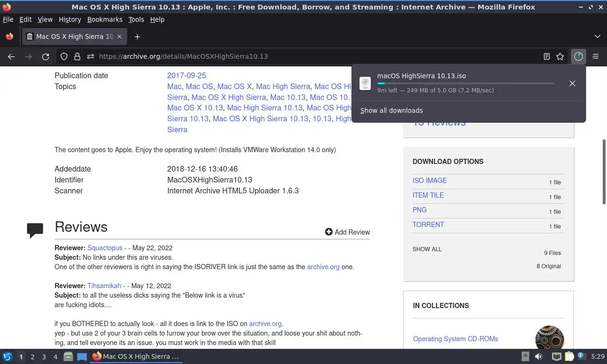Click the site padlock icon
The height and width of the screenshot is (364, 607).
click(x=77, y=56)
